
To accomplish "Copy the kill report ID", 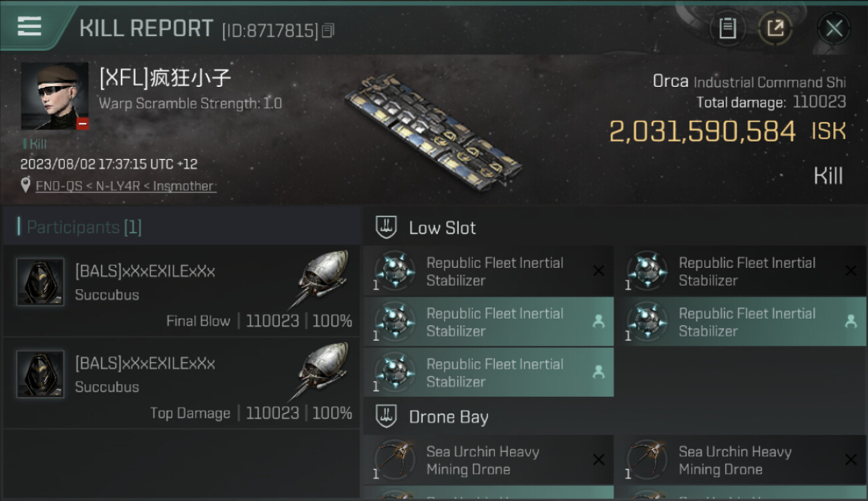I will (x=328, y=31).
